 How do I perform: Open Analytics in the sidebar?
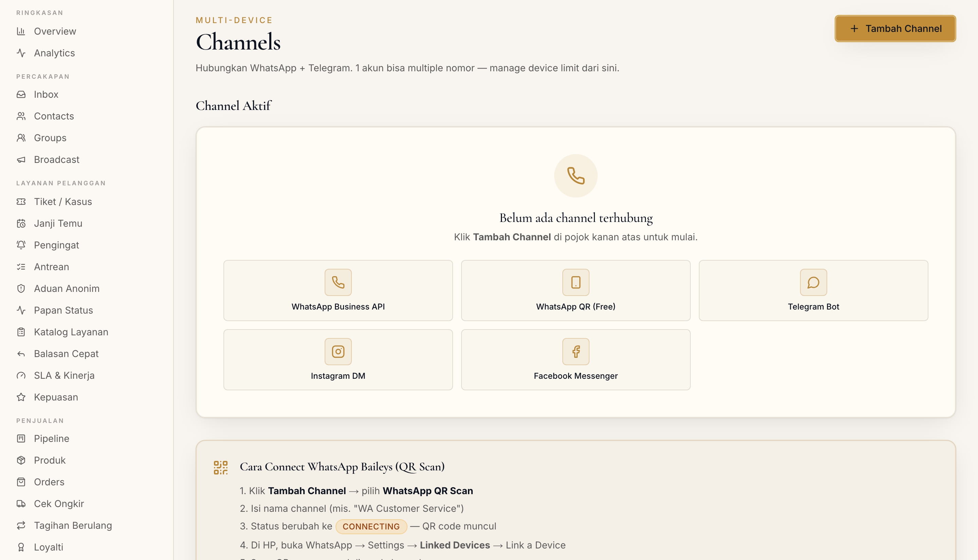coord(87,53)
